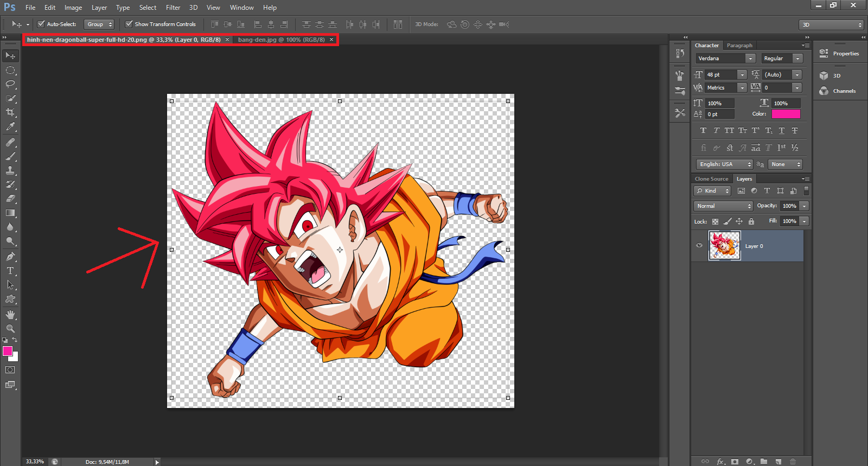Open the Layer menu

(99, 8)
